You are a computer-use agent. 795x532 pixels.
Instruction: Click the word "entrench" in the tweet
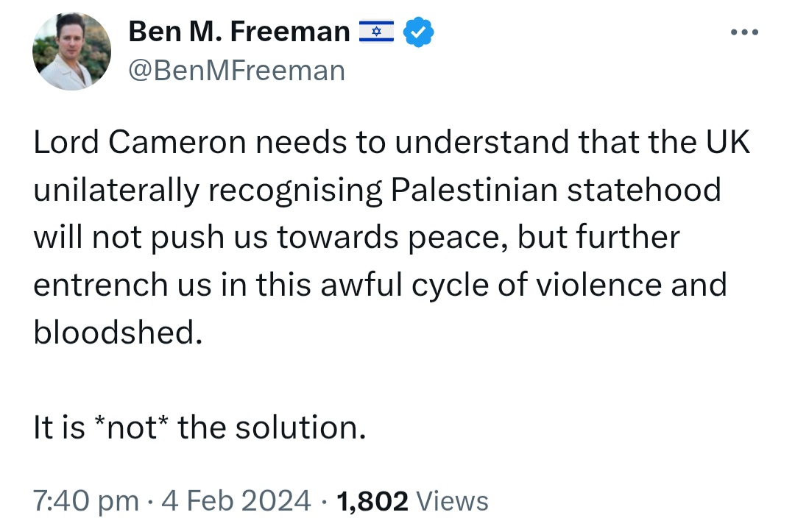point(100,285)
